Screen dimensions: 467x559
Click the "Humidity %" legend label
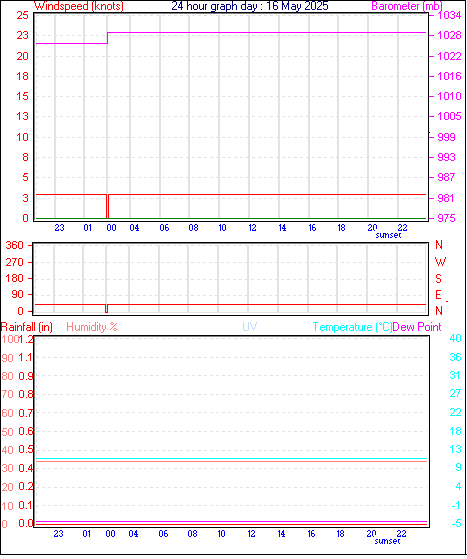point(92,327)
